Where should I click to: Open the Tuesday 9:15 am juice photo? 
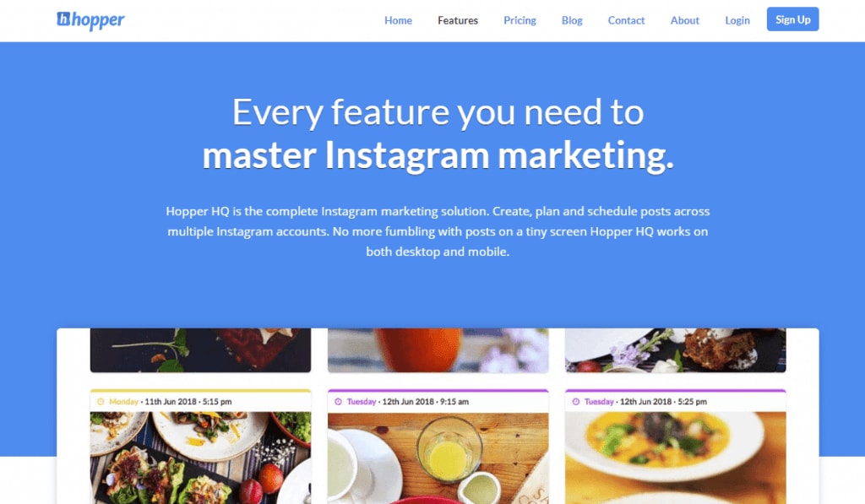click(438, 458)
